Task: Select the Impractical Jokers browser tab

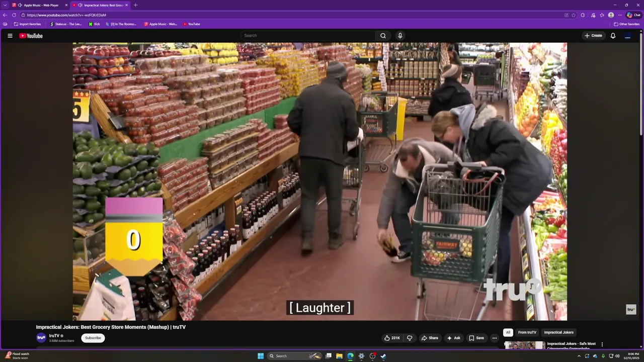Action: 100,5
